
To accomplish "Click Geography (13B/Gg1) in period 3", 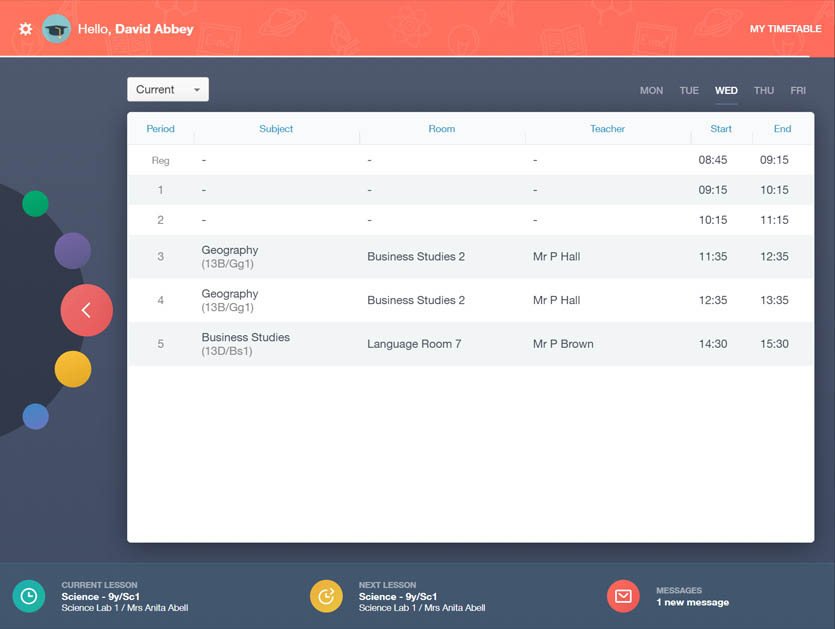I will tap(230, 257).
